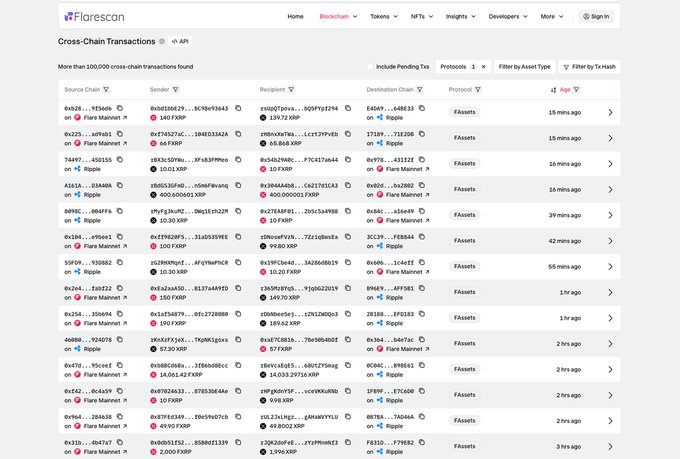This screenshot has height=459, width=680.
Task: Filter the Age column
Action: point(576,89)
